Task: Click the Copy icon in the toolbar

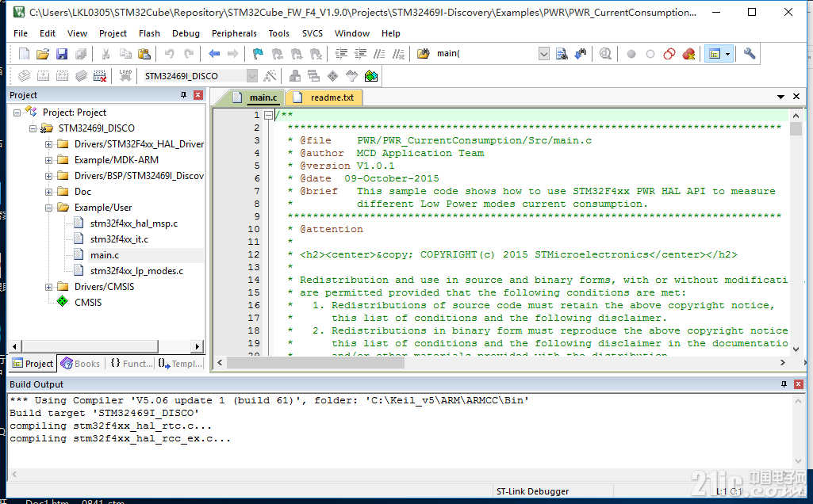Action: point(125,54)
